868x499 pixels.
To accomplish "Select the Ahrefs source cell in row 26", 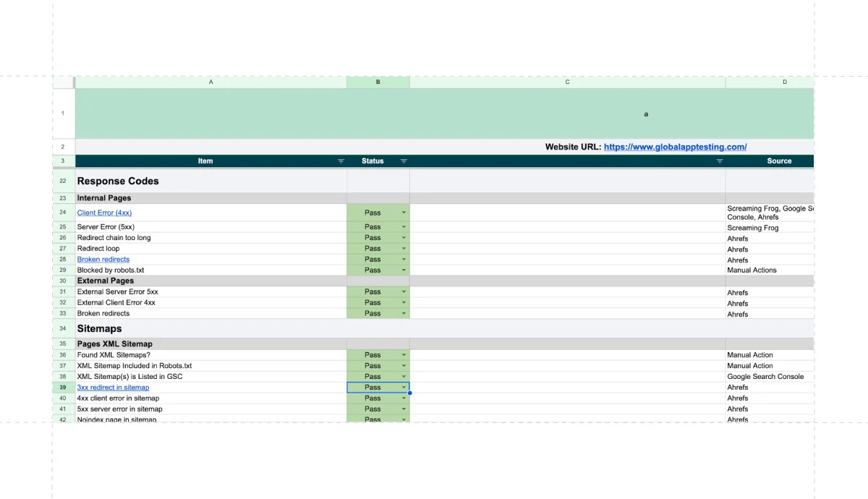I will tap(770, 239).
